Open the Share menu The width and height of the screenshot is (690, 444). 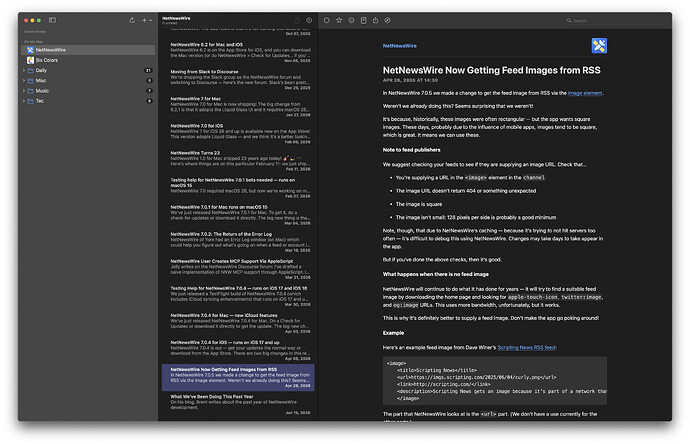[375, 20]
